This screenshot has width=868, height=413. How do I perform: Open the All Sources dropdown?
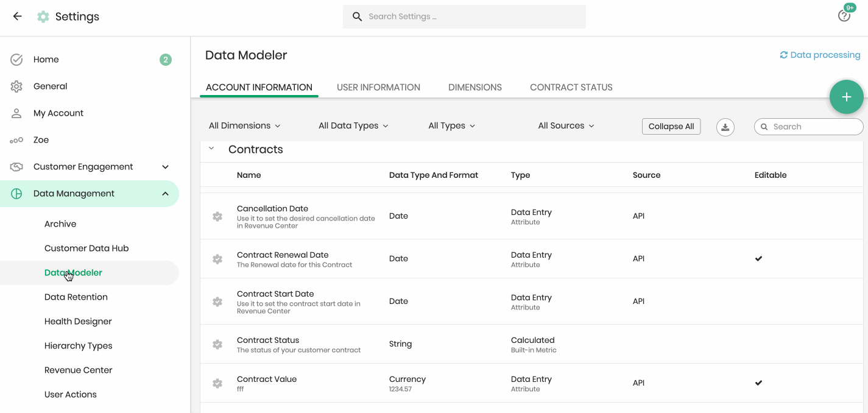pyautogui.click(x=565, y=125)
